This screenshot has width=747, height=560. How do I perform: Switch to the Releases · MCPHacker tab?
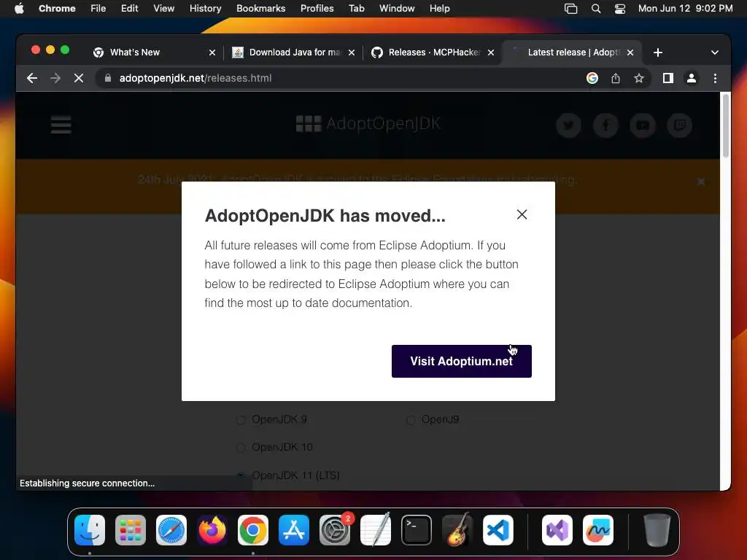[433, 52]
